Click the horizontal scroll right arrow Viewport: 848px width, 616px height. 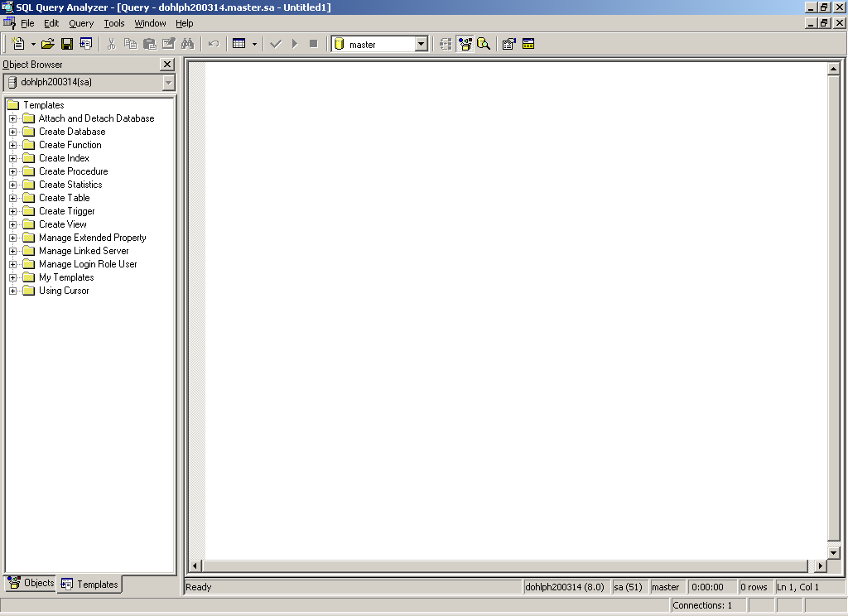821,565
